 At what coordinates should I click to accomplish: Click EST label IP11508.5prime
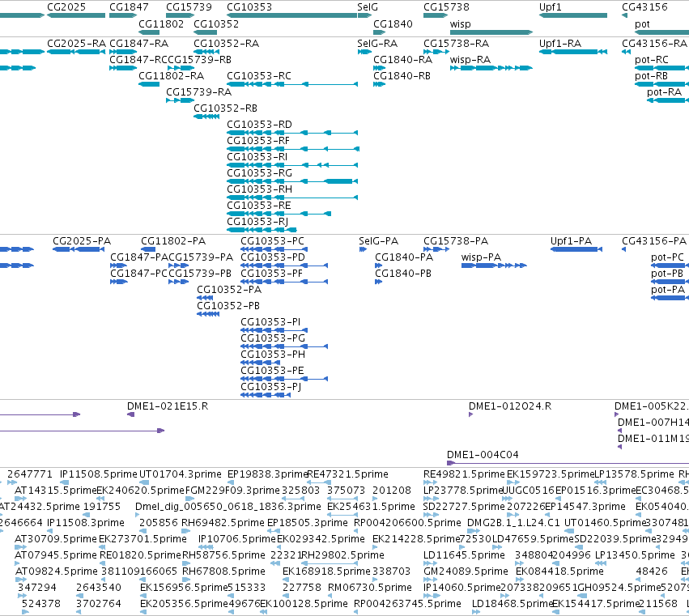pos(99,474)
